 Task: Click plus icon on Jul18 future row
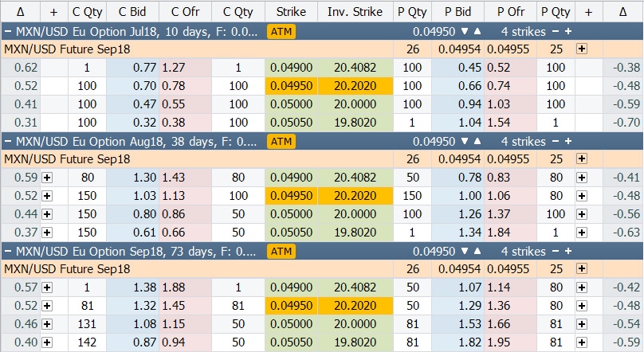(x=581, y=49)
